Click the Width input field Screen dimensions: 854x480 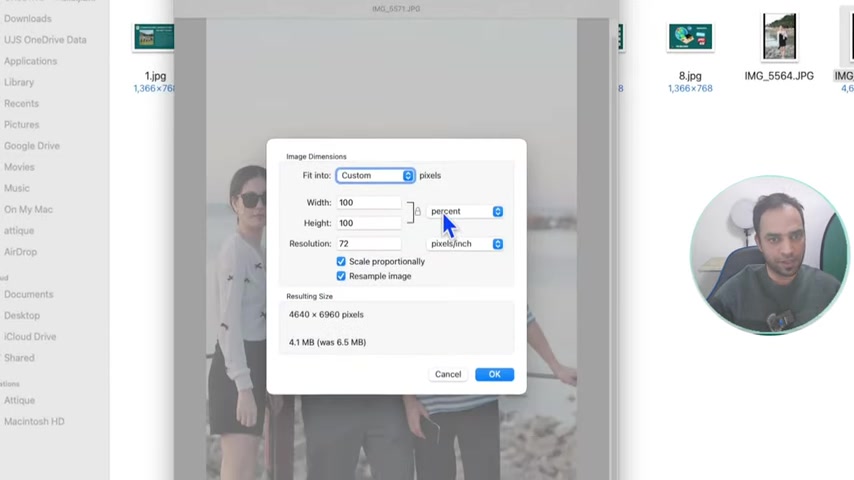(x=369, y=203)
